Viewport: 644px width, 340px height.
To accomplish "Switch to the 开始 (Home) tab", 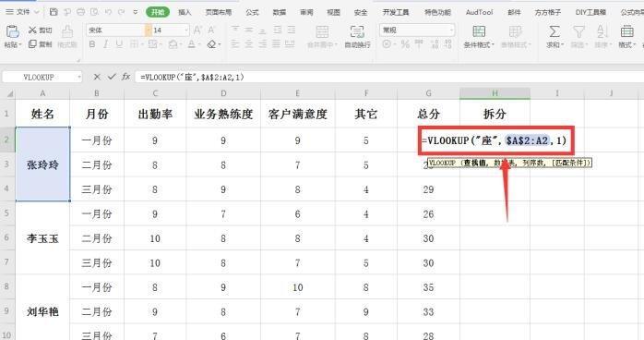I will pos(158,12).
